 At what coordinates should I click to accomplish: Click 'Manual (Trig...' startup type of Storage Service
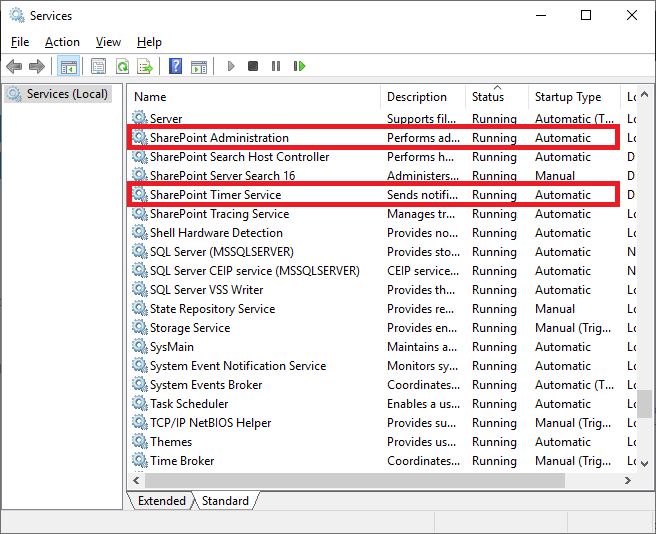point(573,327)
